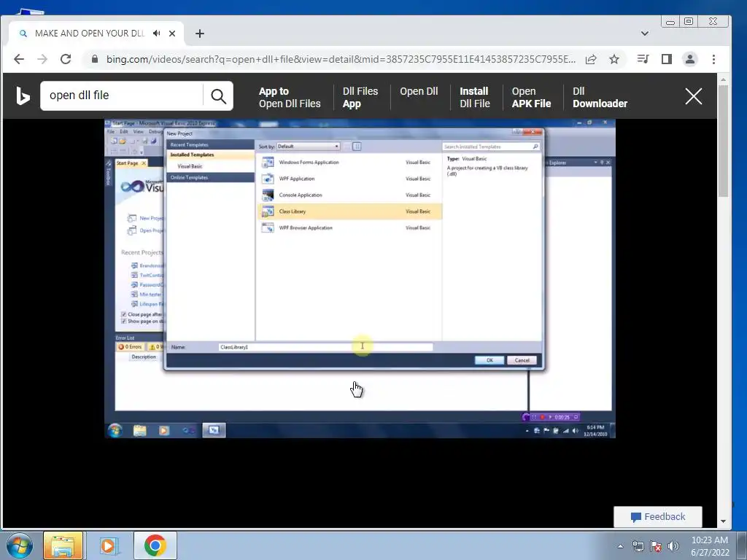Open the volume tray icon

[x=673, y=546]
